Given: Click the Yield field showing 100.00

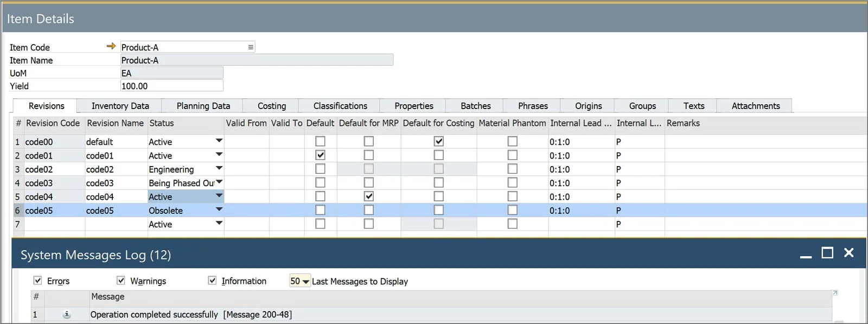Looking at the screenshot, I should pyautogui.click(x=171, y=86).
